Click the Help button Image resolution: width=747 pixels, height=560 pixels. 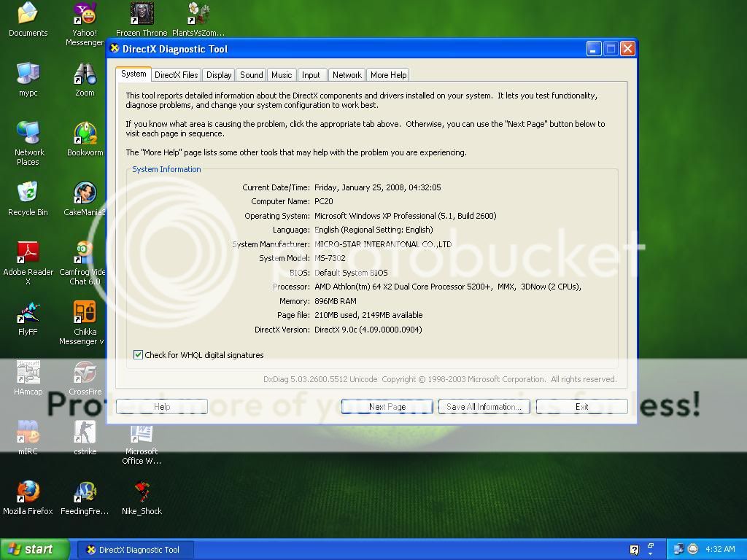(162, 407)
